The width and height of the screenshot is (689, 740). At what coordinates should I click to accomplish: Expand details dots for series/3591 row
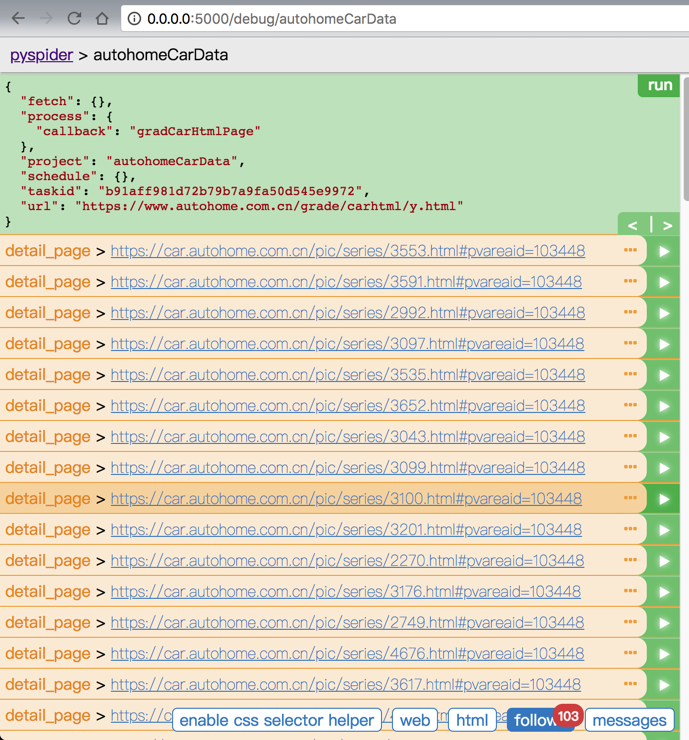coord(630,282)
